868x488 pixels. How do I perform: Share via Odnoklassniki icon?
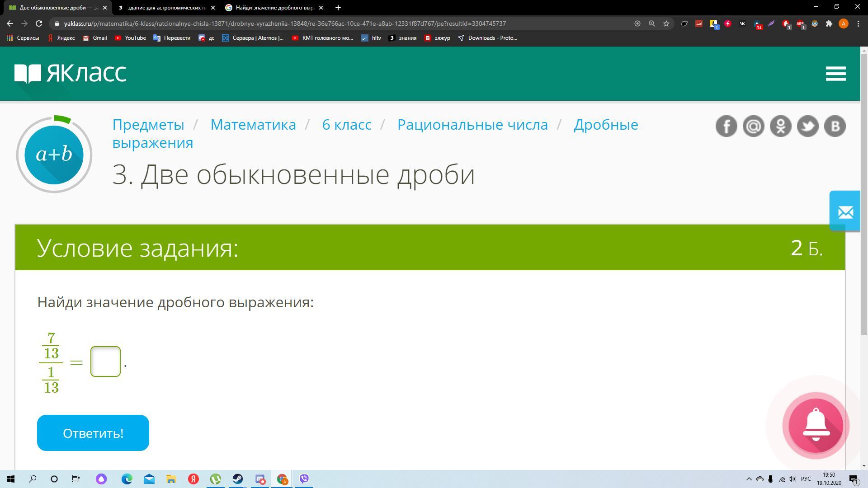coord(780,126)
